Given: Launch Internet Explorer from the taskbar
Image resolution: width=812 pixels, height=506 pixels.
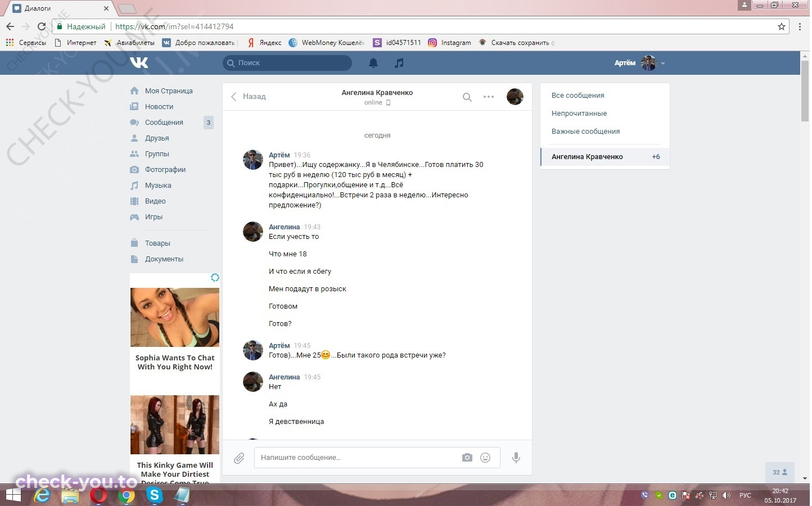Looking at the screenshot, I should click(42, 495).
